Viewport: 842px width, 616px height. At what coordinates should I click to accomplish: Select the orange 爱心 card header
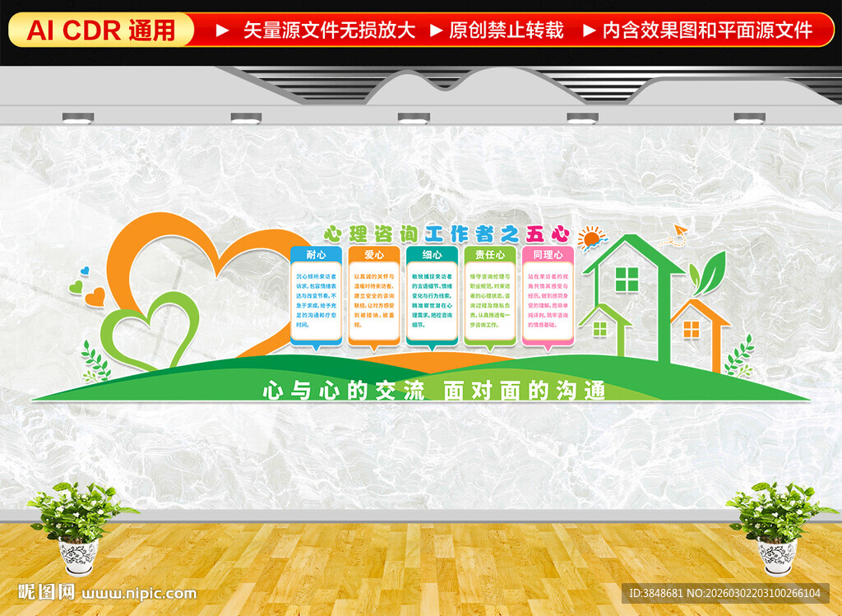pos(374,254)
